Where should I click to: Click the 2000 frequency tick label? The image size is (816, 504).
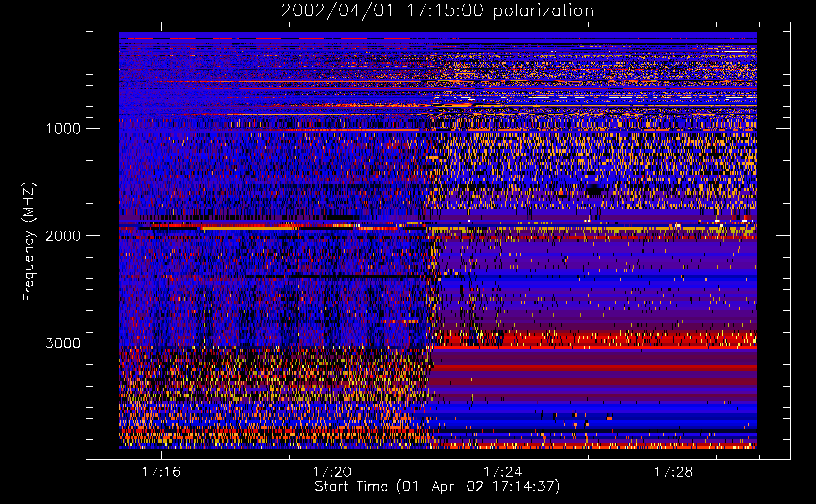click(63, 236)
